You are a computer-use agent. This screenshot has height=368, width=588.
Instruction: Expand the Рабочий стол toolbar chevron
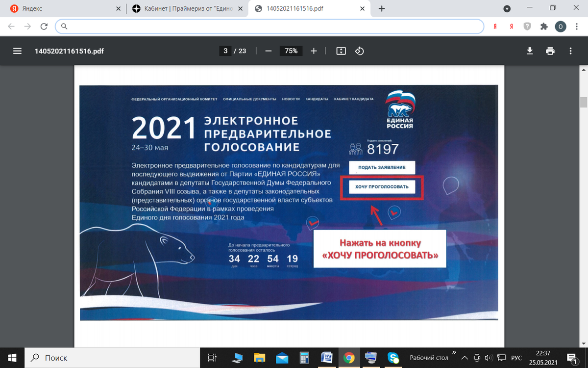(x=454, y=352)
